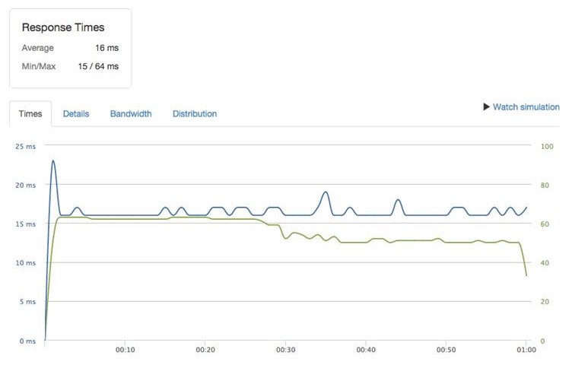Viewport: 588px width, 365px height.
Task: Click the 00:10 time axis label
Action: click(x=125, y=350)
